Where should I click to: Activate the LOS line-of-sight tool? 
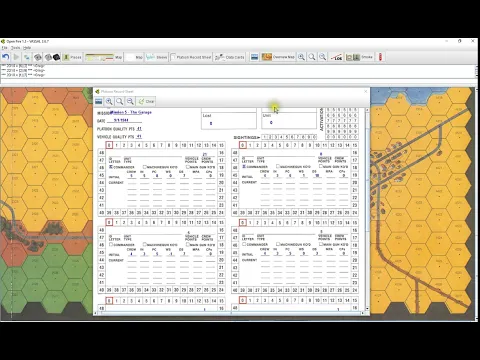pyautogui.click(x=336, y=57)
